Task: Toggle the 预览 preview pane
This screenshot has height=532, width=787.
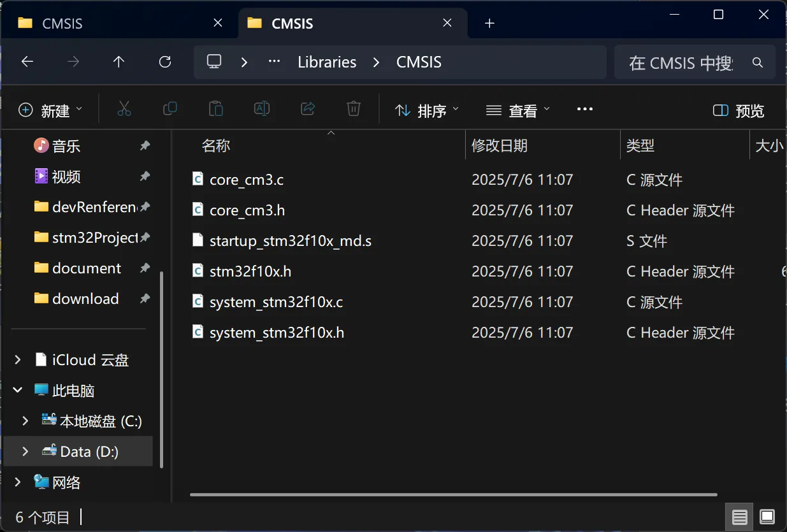Action: point(738,111)
